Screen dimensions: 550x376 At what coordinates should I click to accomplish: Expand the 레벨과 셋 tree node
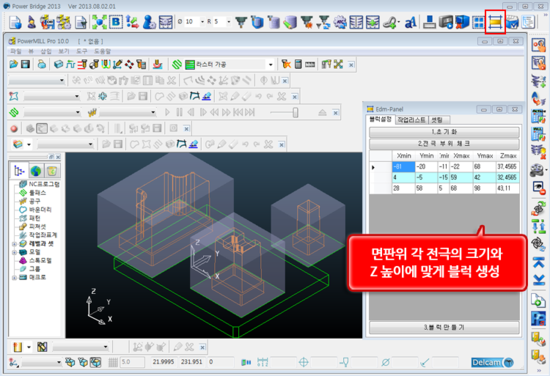tap(14, 244)
